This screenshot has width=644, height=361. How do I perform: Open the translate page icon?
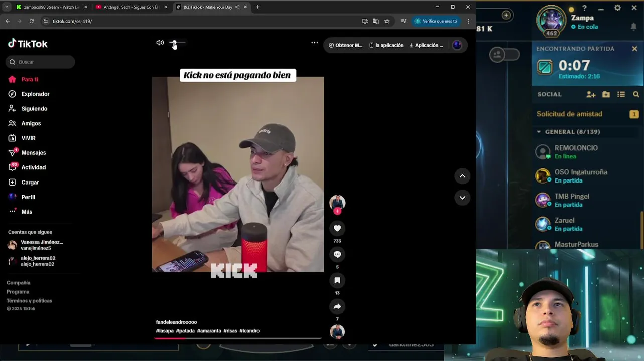[375, 21]
